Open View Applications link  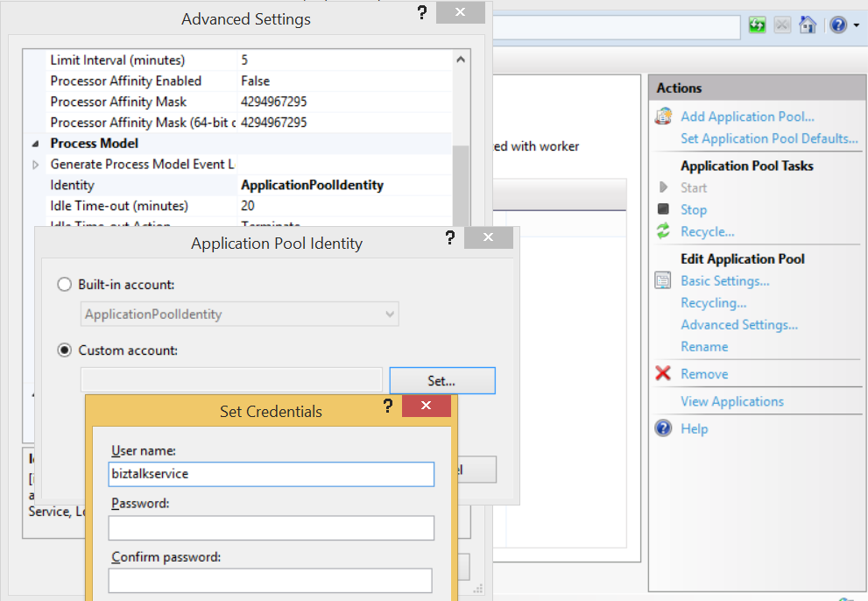pos(732,401)
